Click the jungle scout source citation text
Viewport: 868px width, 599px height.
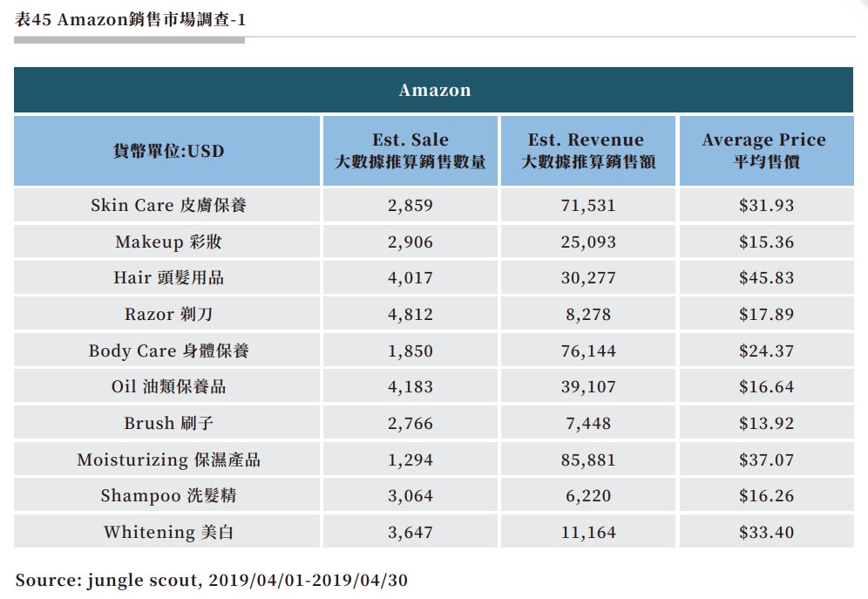pyautogui.click(x=218, y=580)
